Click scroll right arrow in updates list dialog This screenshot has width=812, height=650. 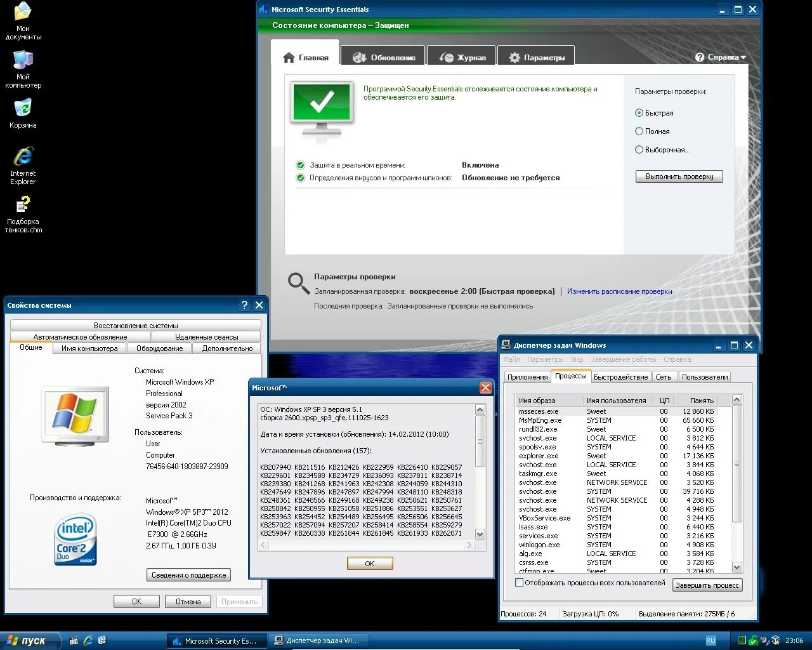coord(469,545)
